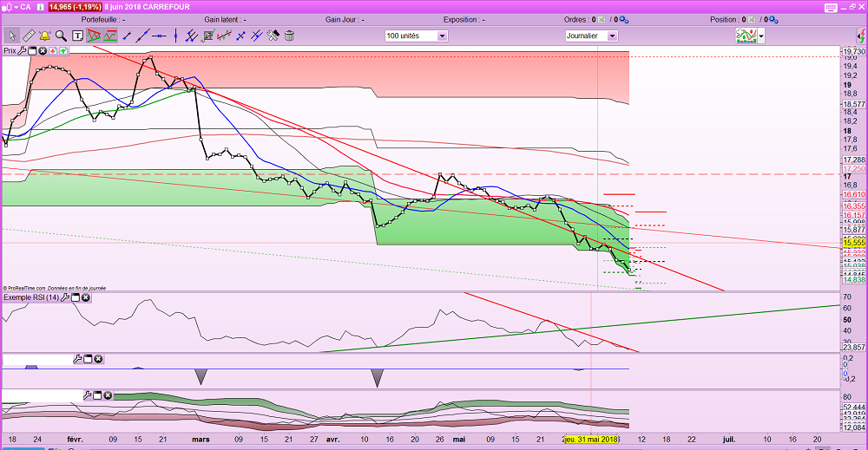Select the long trend line tool
Viewport: 868px width, 450px height.
coord(143,36)
